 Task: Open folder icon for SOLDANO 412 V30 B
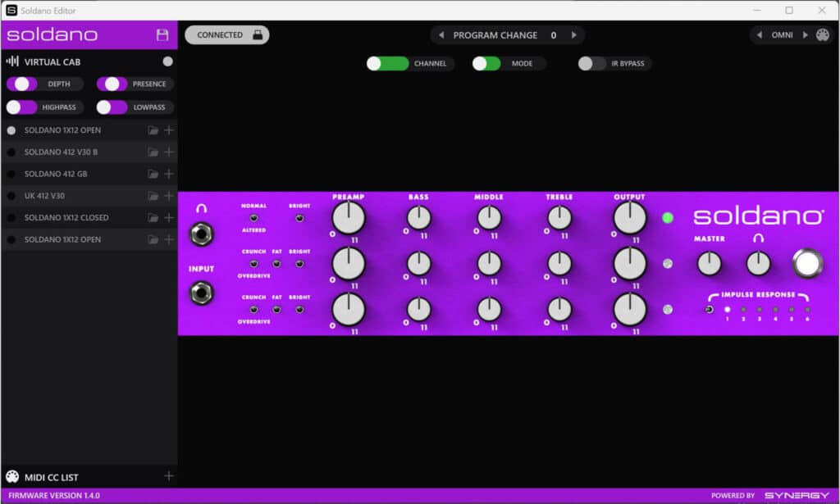coord(153,152)
